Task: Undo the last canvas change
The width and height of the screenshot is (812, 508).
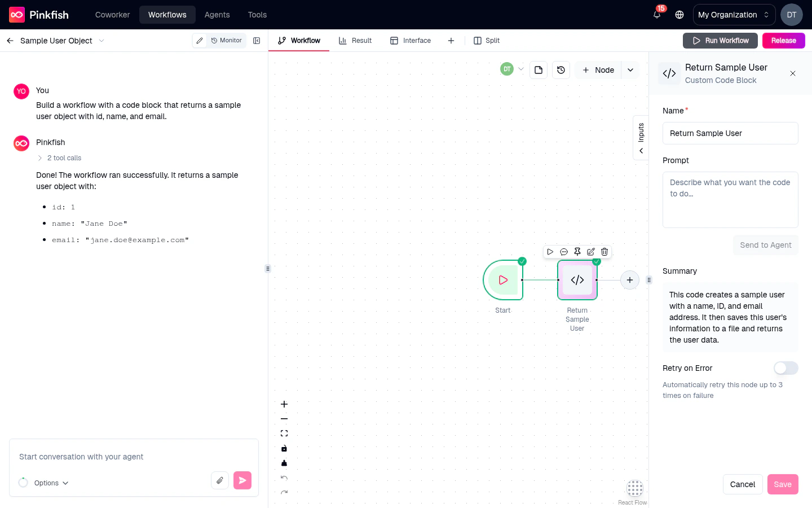Action: 284,478
